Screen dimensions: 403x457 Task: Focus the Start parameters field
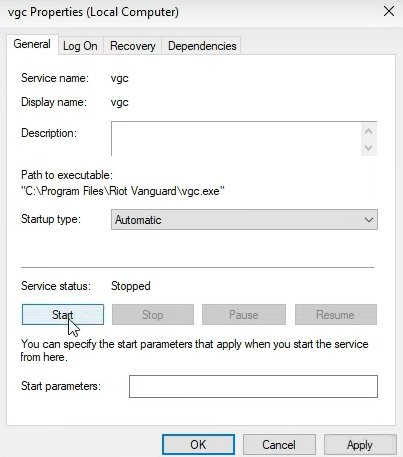(253, 387)
